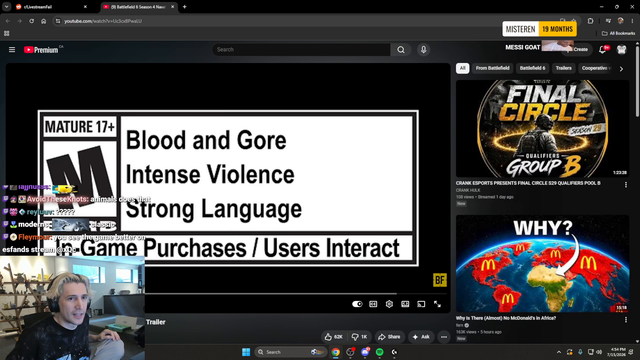Switch the player to theater mode
The height and width of the screenshot is (360, 640).
405,304
